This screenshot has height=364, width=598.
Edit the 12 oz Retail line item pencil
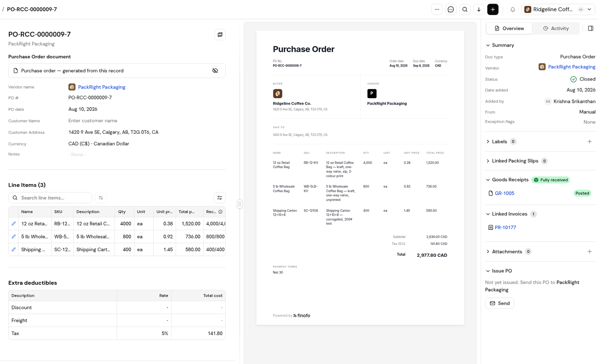tap(14, 223)
